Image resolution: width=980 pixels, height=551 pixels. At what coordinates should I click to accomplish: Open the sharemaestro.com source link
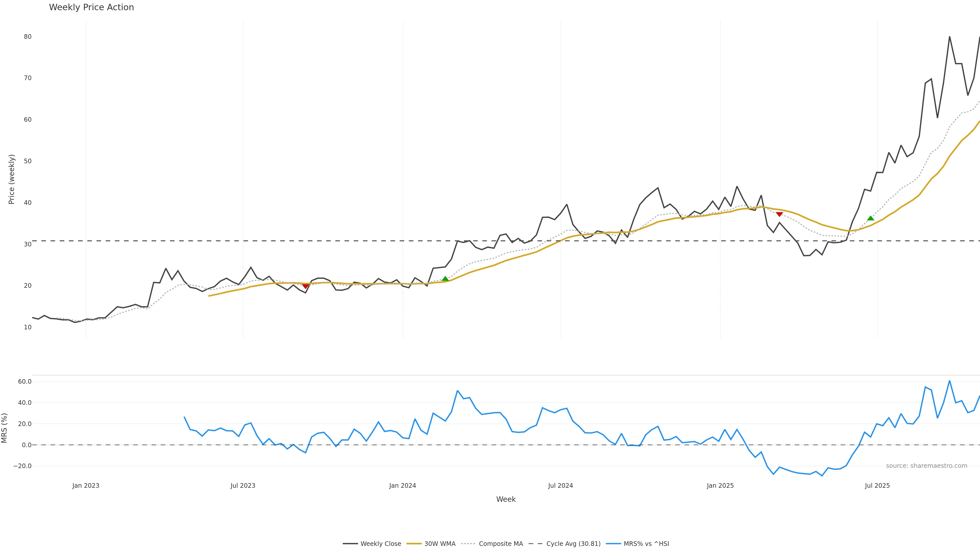pos(926,466)
